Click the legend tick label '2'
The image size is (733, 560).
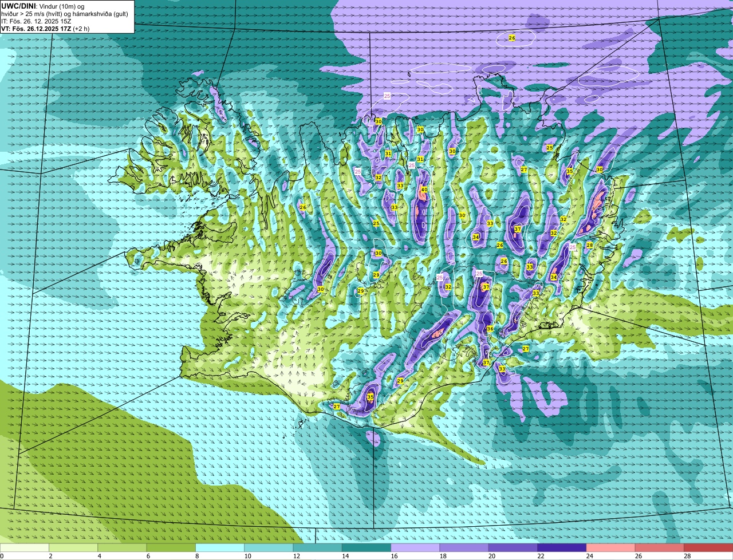(x=50, y=556)
